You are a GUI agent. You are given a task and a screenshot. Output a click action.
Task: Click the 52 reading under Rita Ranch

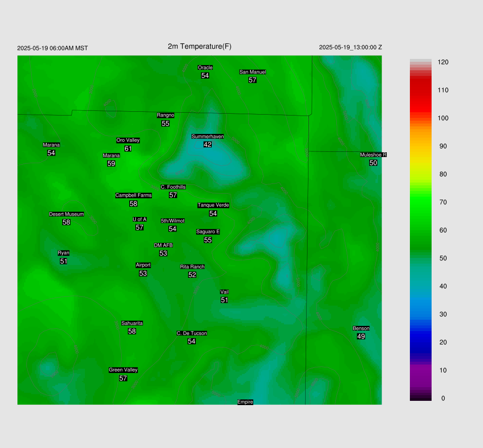tap(192, 275)
